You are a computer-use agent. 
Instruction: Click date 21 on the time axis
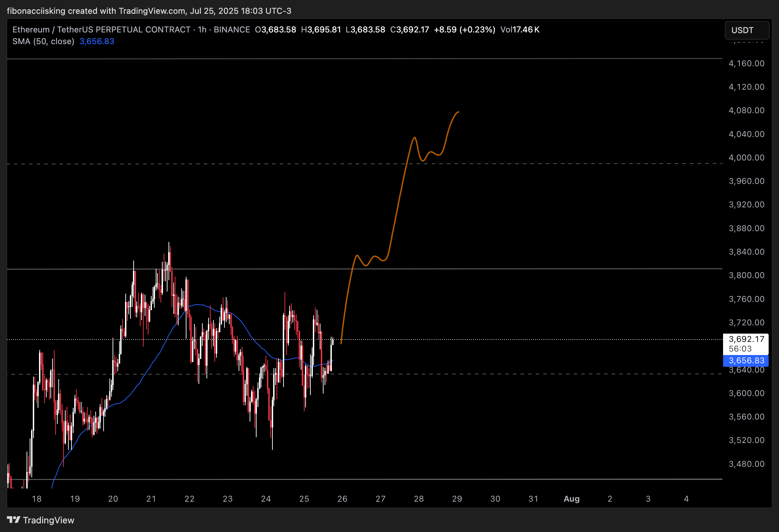[151, 499]
